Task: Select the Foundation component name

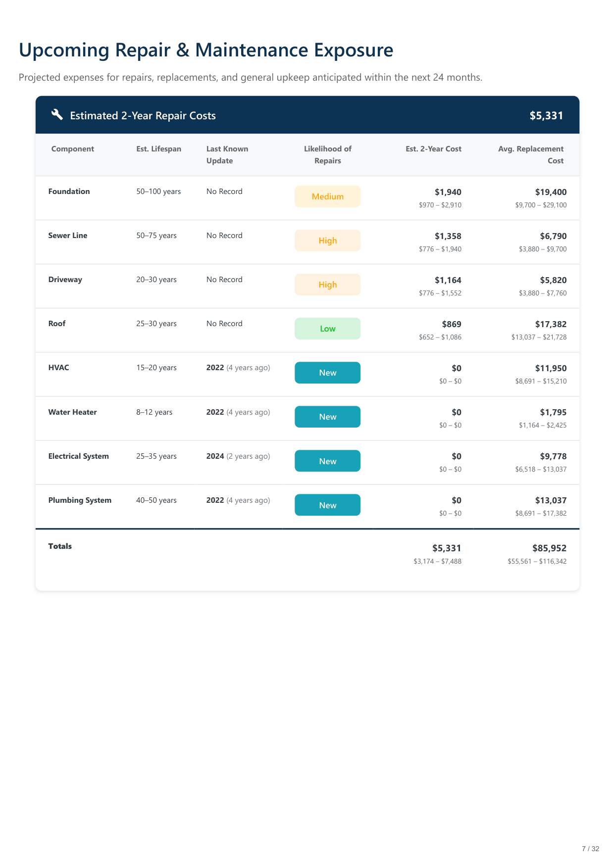Action: [x=69, y=192]
